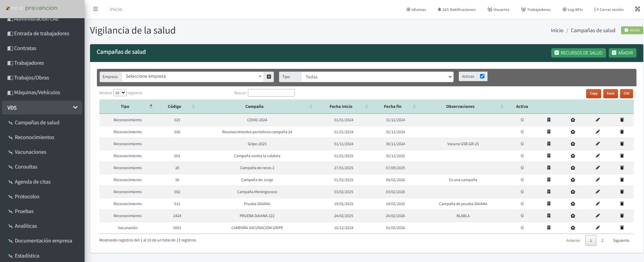
Task: Delete Campaña Meningococo with the trash icon
Action: click(x=622, y=192)
